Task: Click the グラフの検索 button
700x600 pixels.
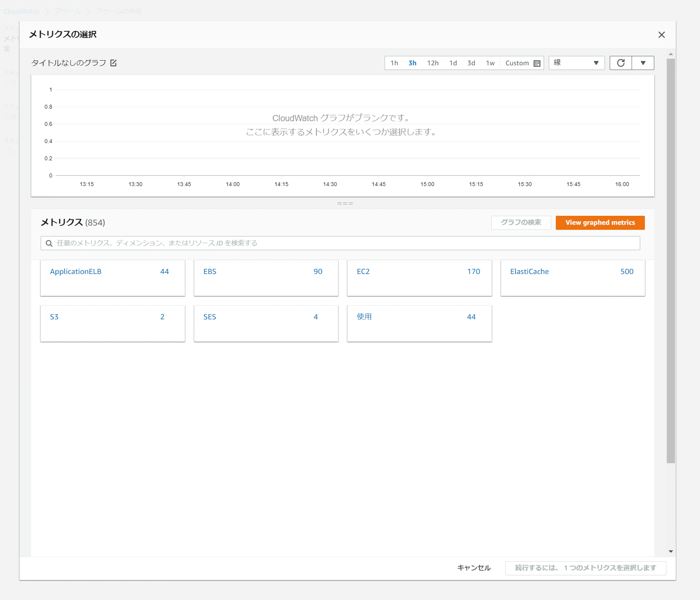Action: 521,223
